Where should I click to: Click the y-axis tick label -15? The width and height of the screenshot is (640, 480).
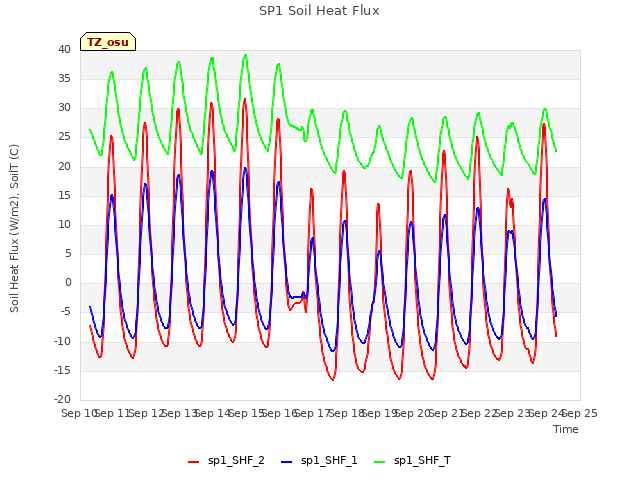[x=62, y=371]
